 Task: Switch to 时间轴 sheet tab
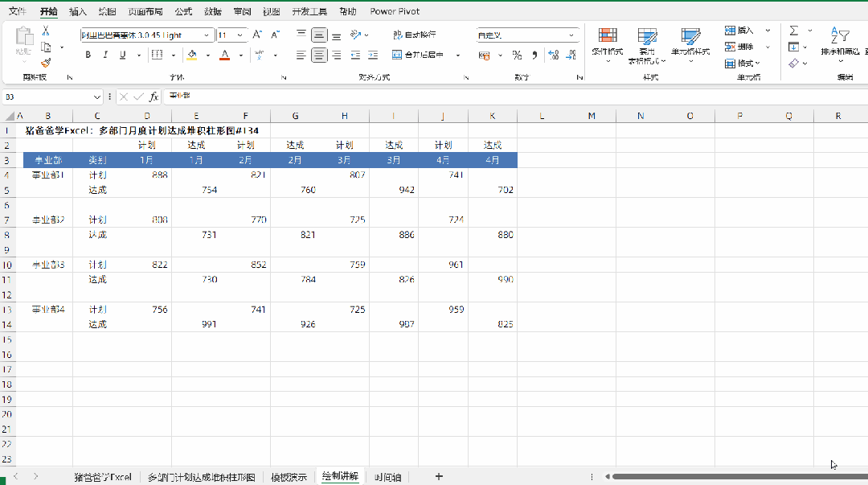click(387, 477)
